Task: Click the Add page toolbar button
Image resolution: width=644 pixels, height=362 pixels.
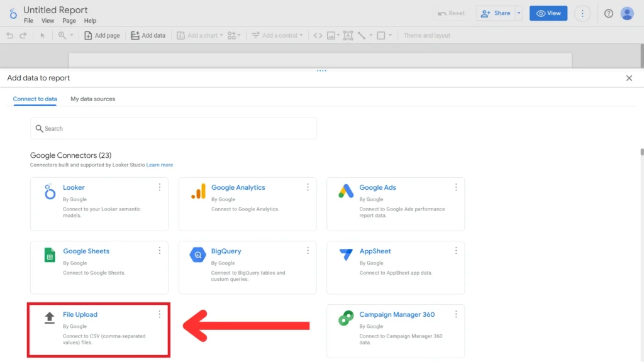Action: (x=102, y=35)
